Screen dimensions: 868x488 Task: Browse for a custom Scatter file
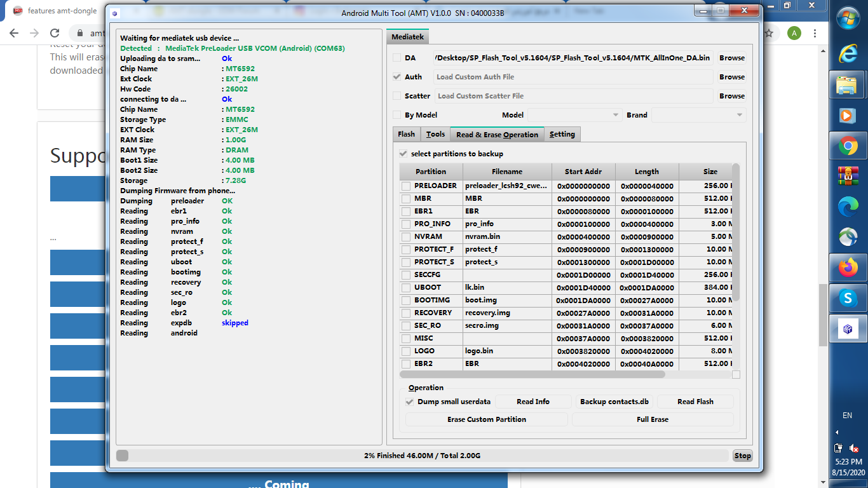click(732, 96)
